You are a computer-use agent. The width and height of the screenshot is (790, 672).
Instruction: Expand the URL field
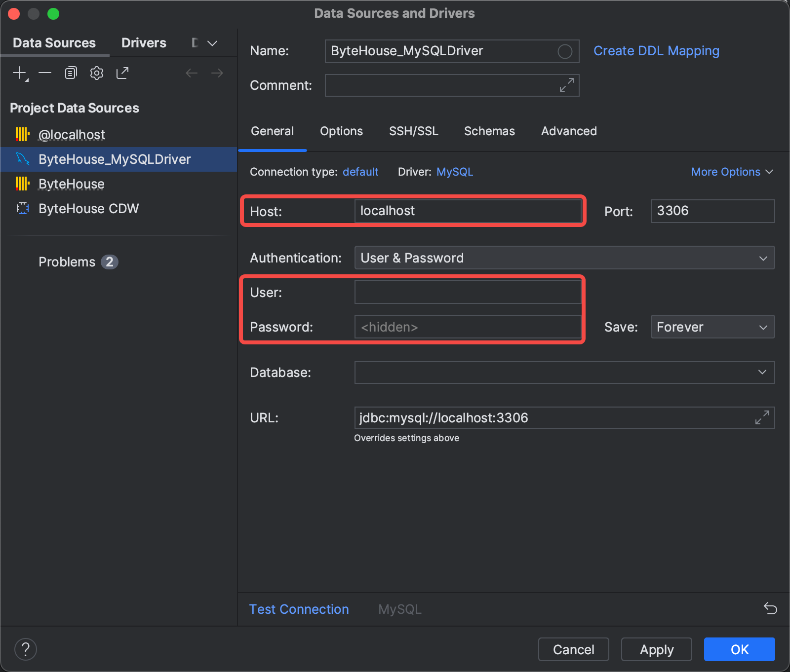[762, 417]
